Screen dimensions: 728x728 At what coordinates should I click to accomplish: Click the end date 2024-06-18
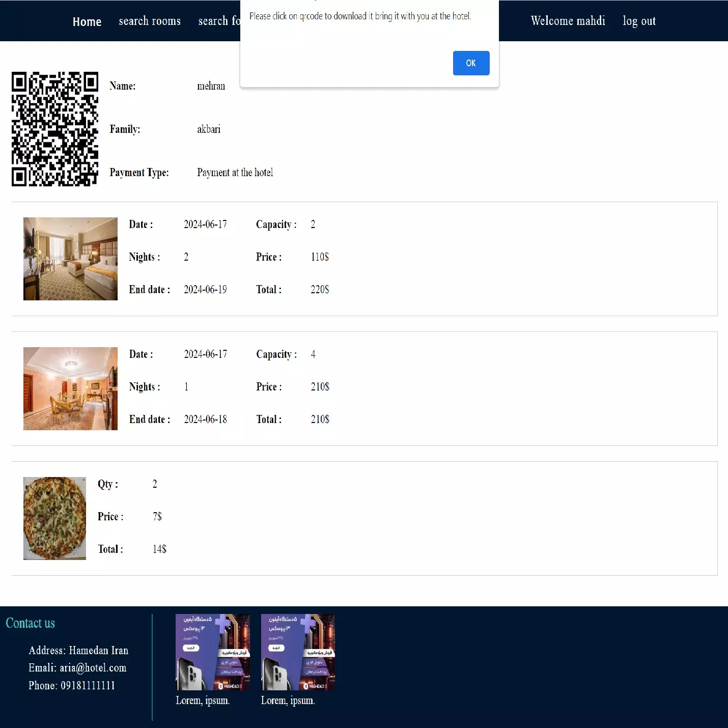[x=205, y=419]
